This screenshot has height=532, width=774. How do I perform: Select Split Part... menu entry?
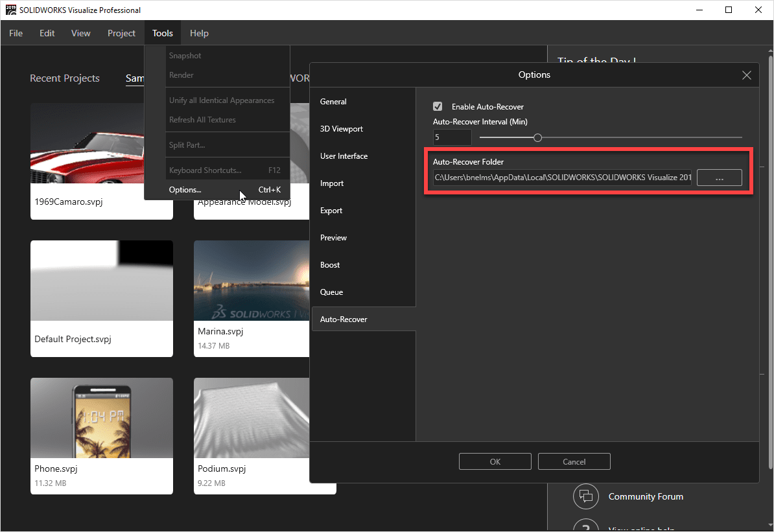point(217,145)
